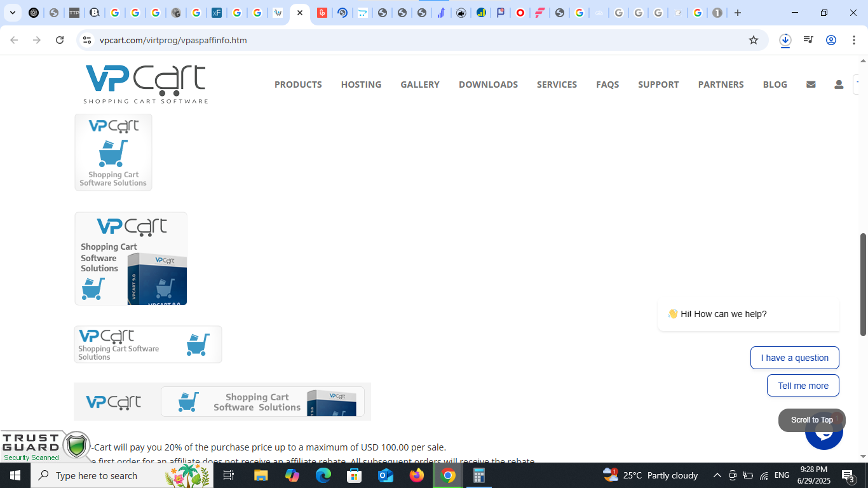Image resolution: width=868 pixels, height=488 pixels.
Task: Open the PARTNERS menu
Action: [x=721, y=85]
